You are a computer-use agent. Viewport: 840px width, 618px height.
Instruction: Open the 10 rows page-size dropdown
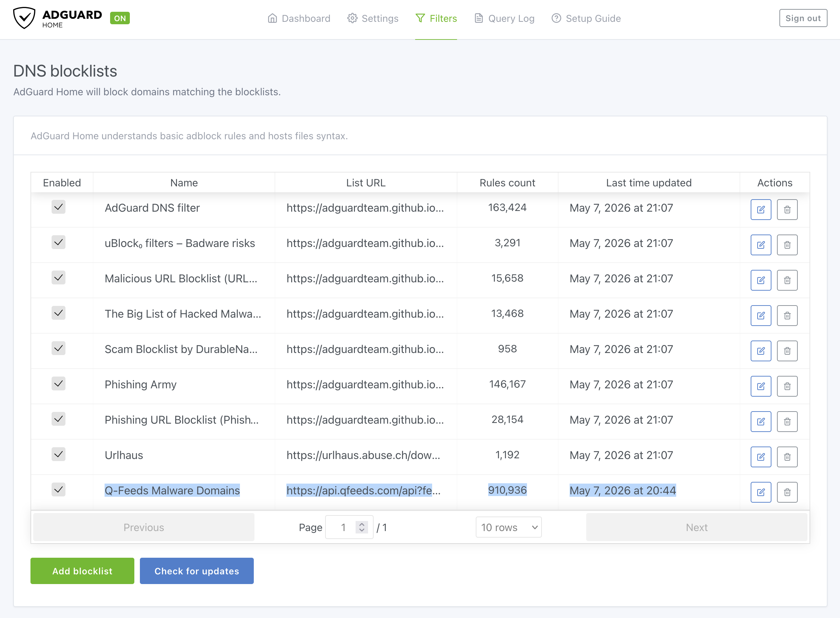point(508,527)
